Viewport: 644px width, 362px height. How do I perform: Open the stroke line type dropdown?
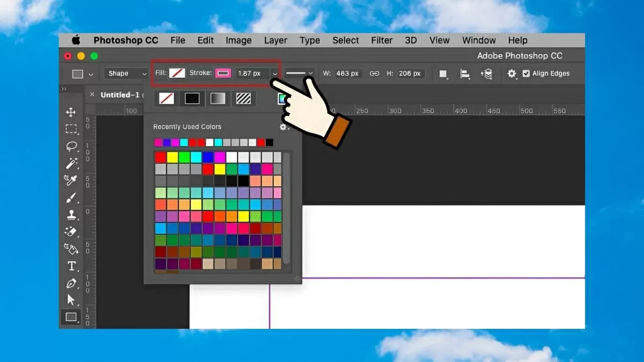click(x=299, y=73)
